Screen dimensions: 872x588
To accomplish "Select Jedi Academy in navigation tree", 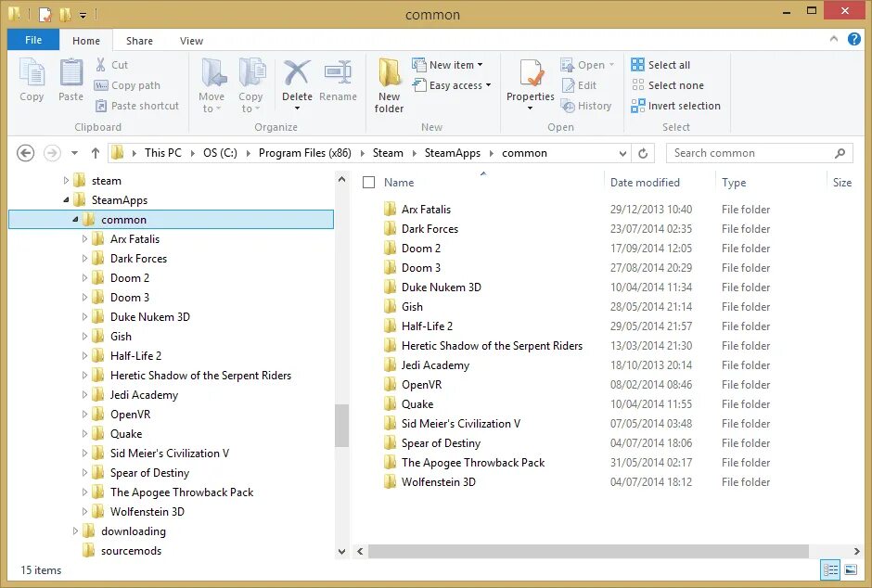I will pyautogui.click(x=144, y=394).
